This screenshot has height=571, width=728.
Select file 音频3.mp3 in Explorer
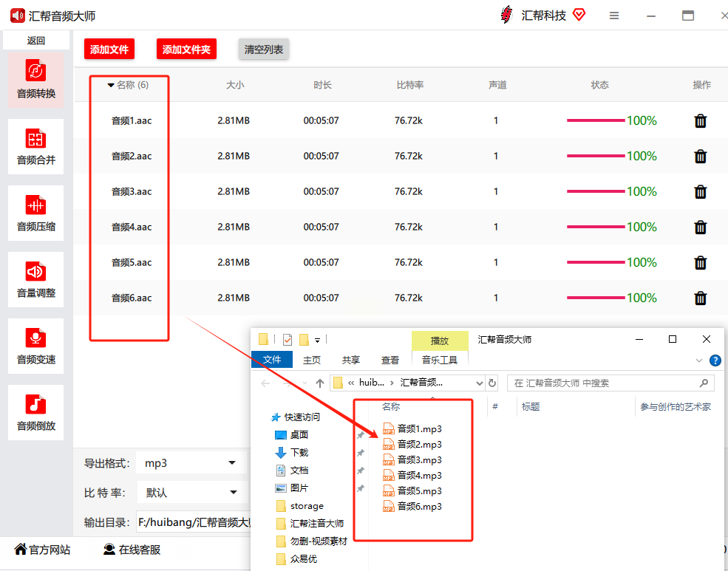click(x=412, y=459)
